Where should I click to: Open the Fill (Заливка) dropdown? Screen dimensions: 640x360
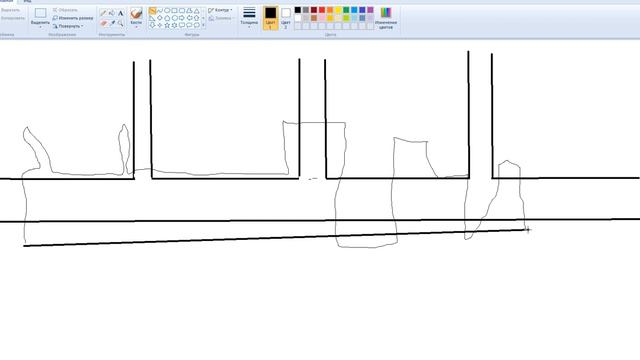220,18
